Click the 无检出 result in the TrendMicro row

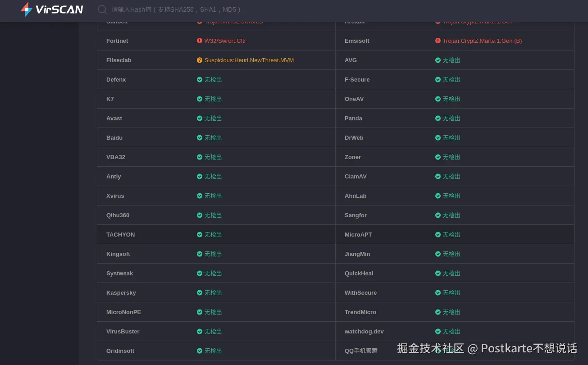point(451,312)
